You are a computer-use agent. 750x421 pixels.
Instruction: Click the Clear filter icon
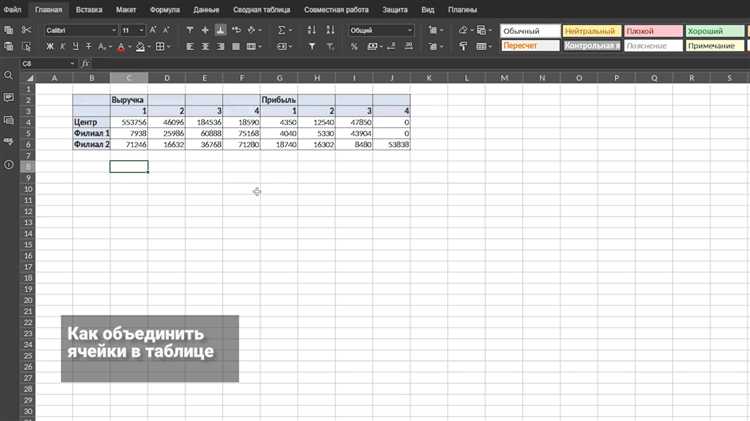pyautogui.click(x=330, y=46)
